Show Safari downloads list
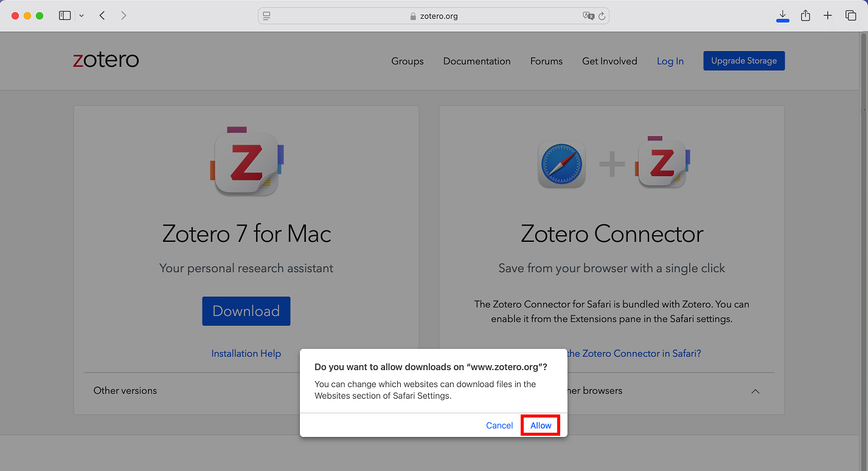Viewport: 868px width, 471px height. (x=783, y=16)
